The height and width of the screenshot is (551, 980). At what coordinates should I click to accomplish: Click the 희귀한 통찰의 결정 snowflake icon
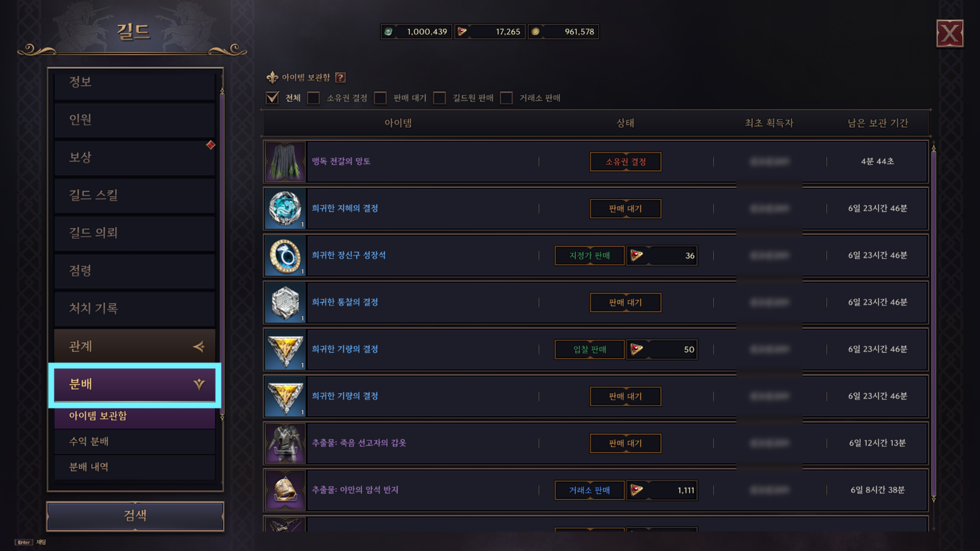coord(285,303)
